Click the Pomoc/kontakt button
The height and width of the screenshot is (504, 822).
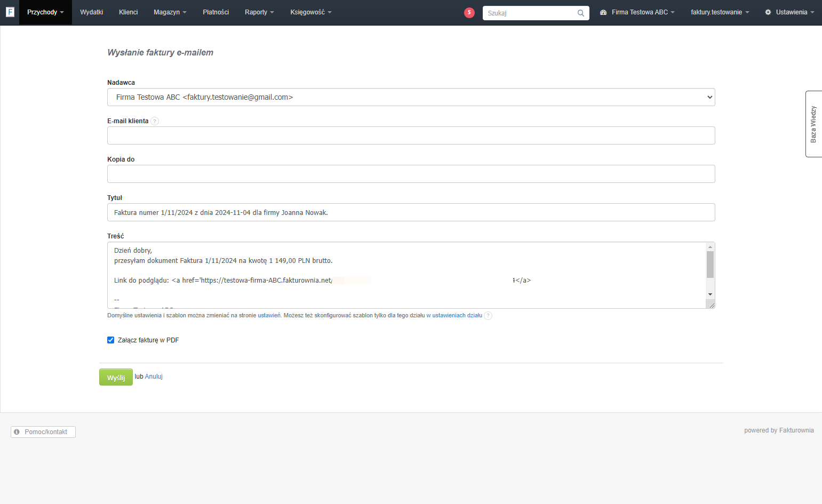[43, 432]
